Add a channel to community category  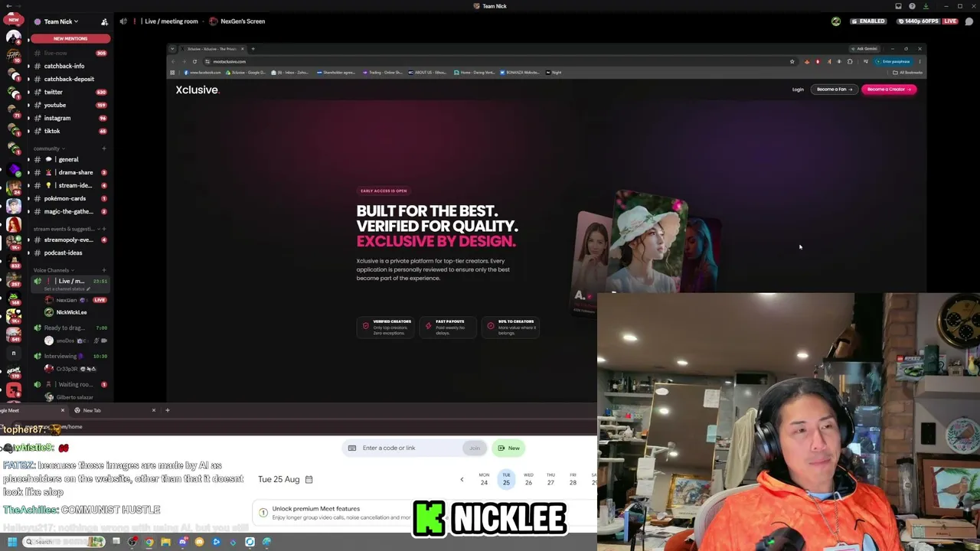pyautogui.click(x=104, y=148)
